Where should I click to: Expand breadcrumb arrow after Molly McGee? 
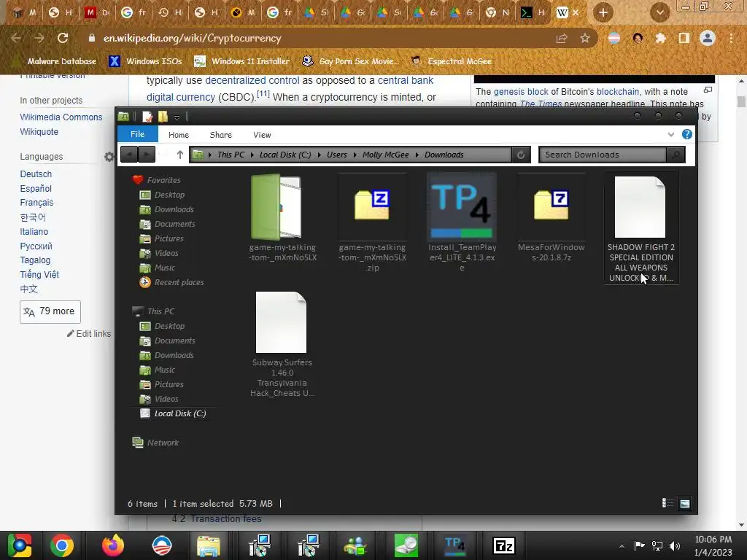coord(417,155)
